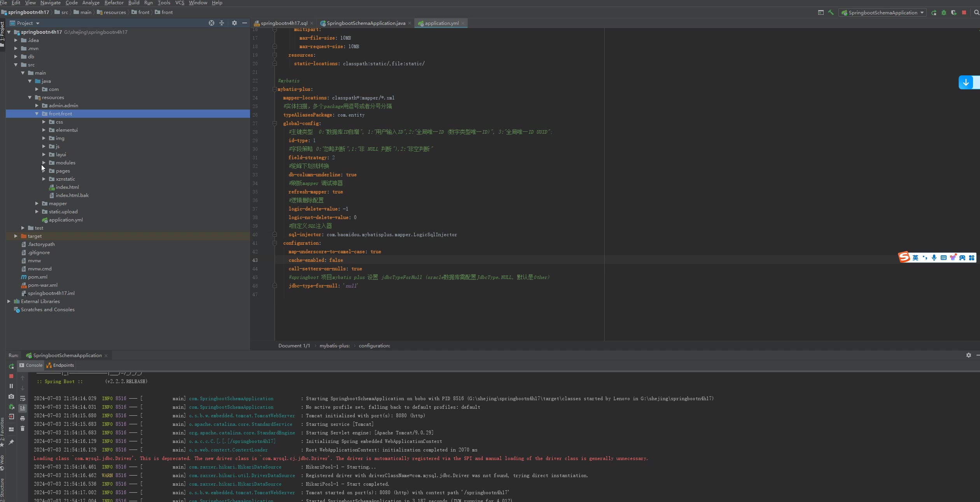980x502 pixels.
Task: Select index.html in the project tree
Action: point(67,187)
